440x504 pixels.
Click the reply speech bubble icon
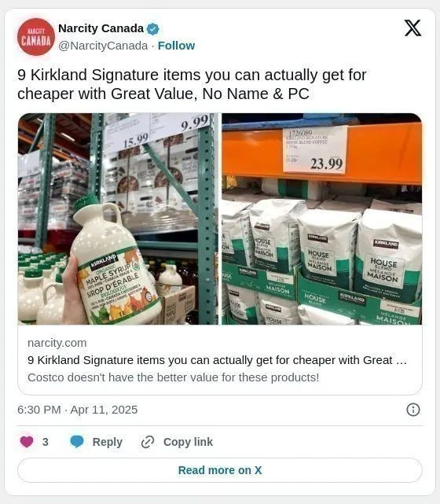click(x=77, y=442)
